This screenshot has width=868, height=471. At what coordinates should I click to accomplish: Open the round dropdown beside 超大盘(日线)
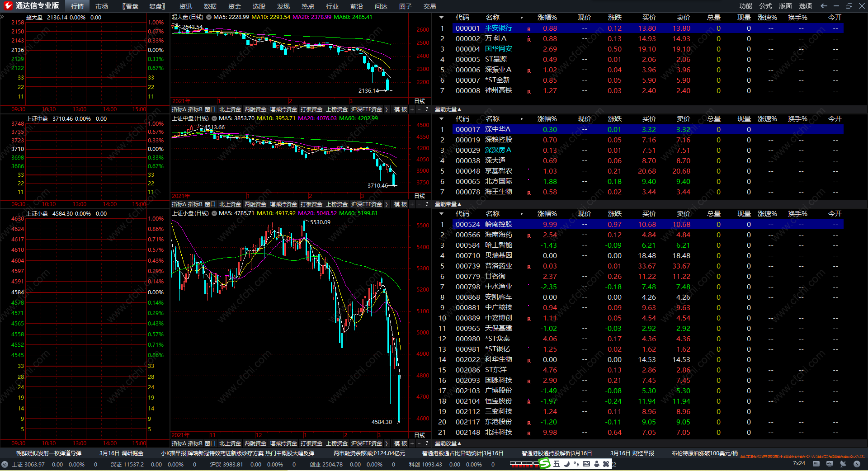(209, 17)
